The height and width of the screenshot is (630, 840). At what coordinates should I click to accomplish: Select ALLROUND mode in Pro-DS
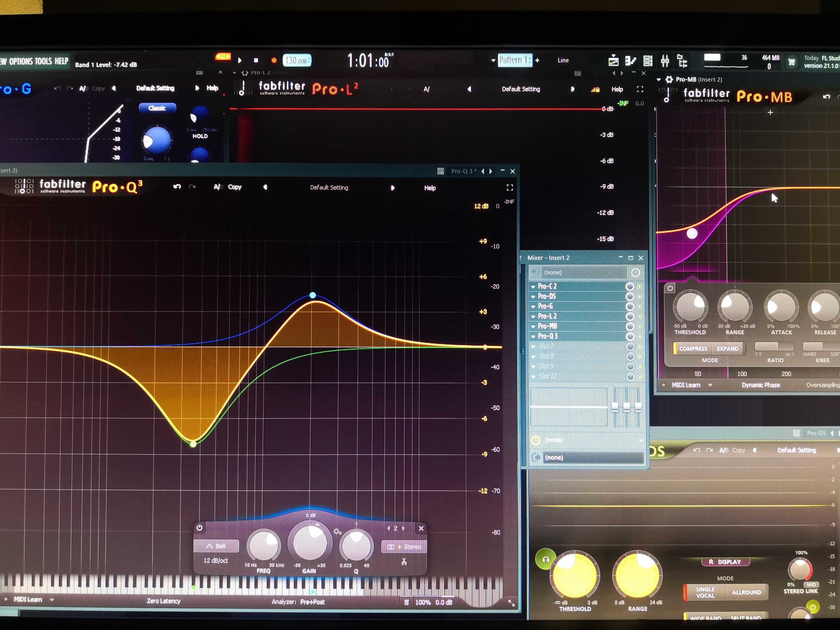coord(746,592)
